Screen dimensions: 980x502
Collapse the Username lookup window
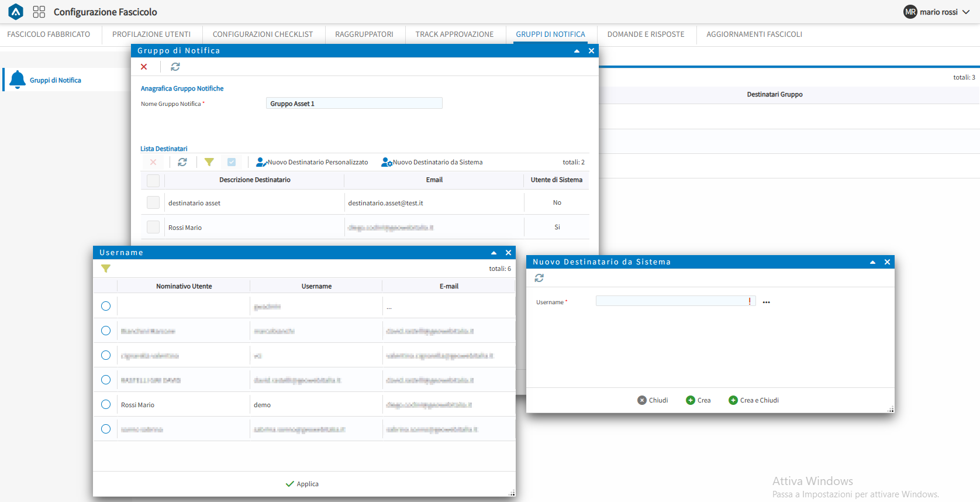click(x=494, y=253)
